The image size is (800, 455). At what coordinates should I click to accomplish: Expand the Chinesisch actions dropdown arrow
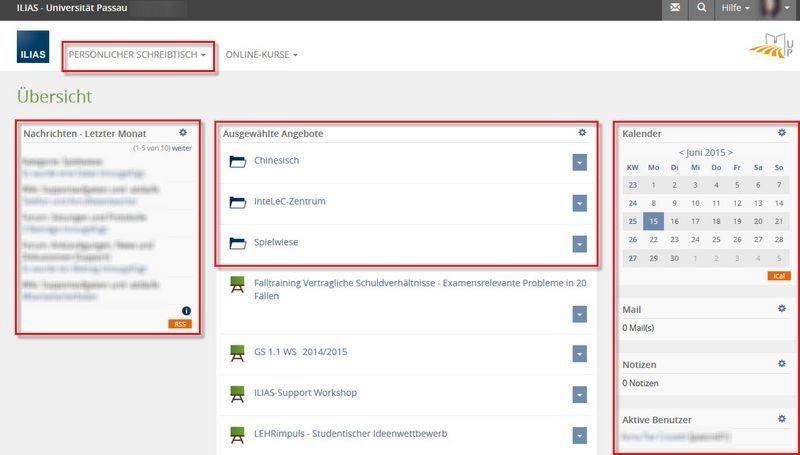[579, 162]
